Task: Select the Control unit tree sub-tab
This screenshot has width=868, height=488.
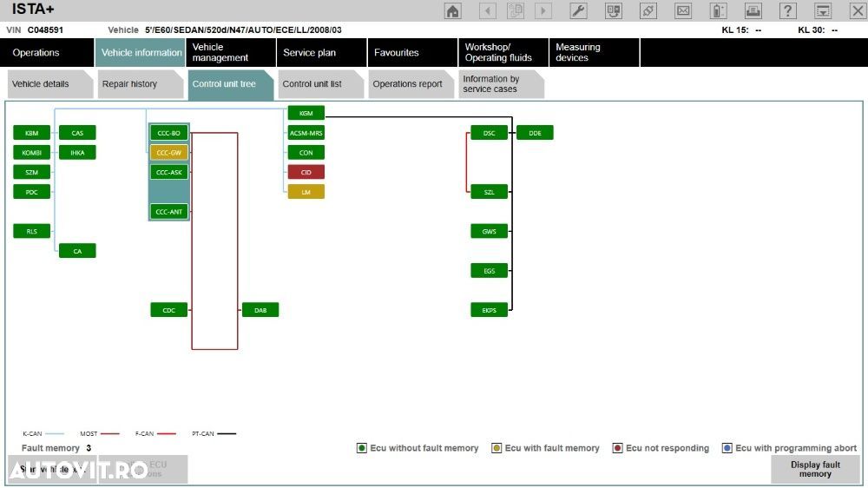Action: click(x=230, y=84)
